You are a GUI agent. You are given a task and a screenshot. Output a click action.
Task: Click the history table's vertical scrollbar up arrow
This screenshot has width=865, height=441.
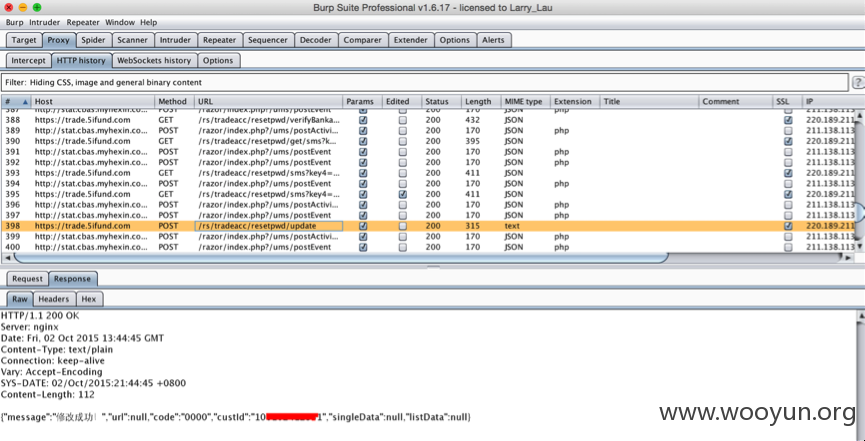(859, 115)
